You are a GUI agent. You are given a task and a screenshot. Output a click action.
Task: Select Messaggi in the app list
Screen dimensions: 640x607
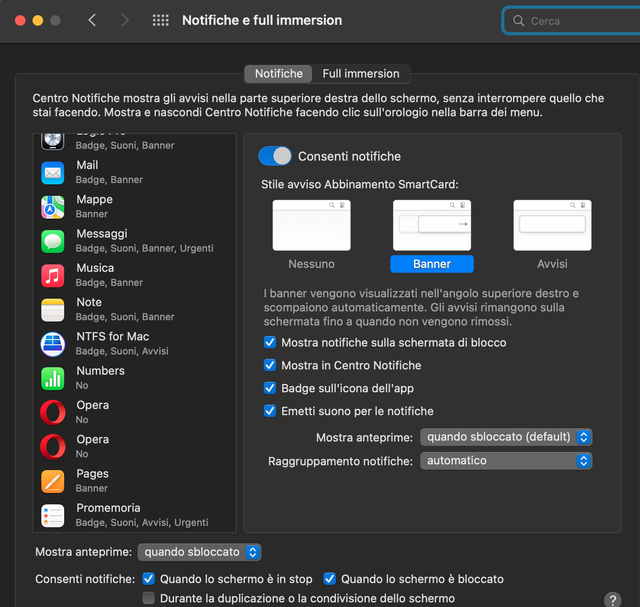pyautogui.click(x=134, y=241)
